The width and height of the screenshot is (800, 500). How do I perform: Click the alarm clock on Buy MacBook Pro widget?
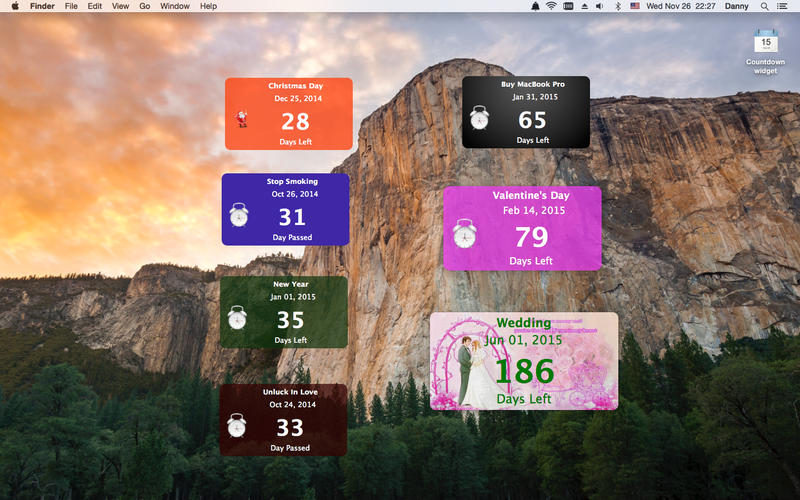pos(480,118)
